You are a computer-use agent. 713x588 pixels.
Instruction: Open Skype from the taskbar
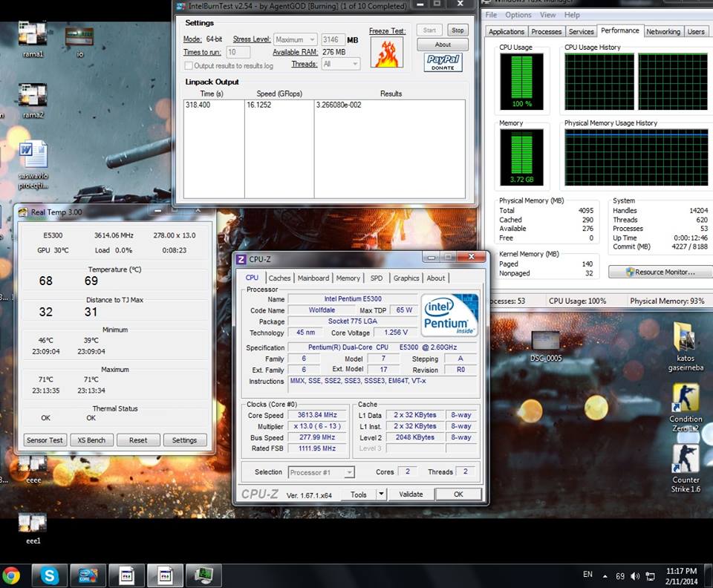(x=50, y=575)
